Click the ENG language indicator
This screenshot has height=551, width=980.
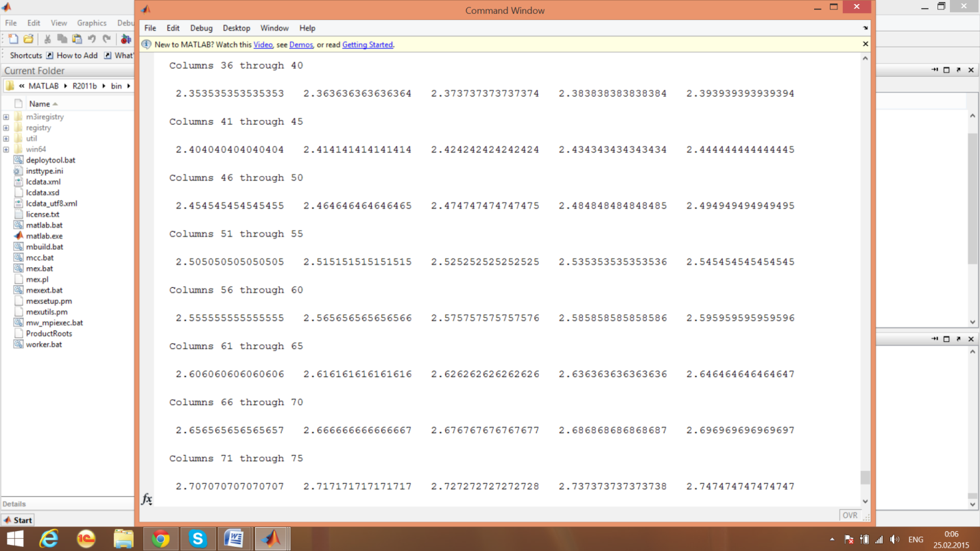pos(916,539)
